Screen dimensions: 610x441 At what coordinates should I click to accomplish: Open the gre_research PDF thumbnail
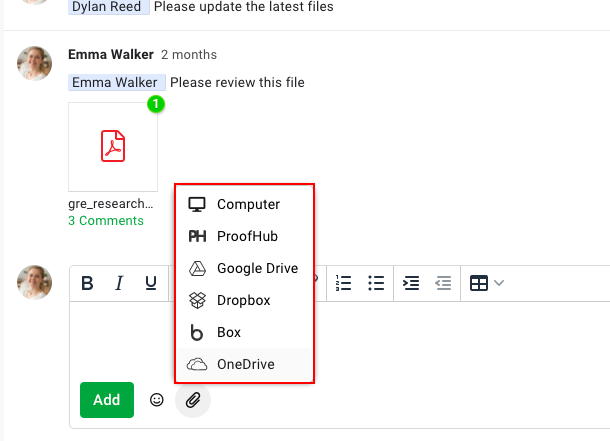click(113, 147)
